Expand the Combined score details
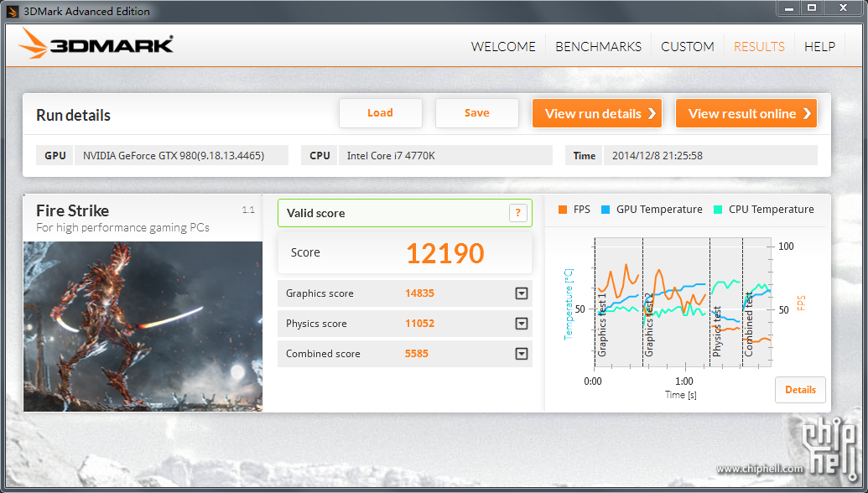868x493 pixels. pyautogui.click(x=522, y=354)
